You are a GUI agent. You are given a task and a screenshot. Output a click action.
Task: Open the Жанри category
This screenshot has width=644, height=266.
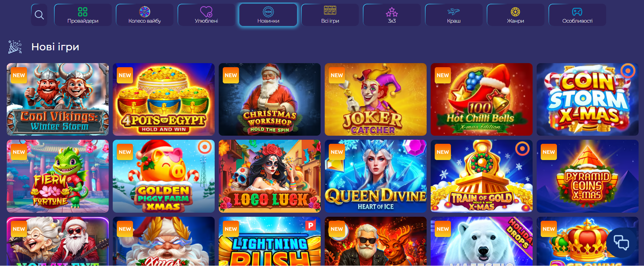(x=515, y=15)
